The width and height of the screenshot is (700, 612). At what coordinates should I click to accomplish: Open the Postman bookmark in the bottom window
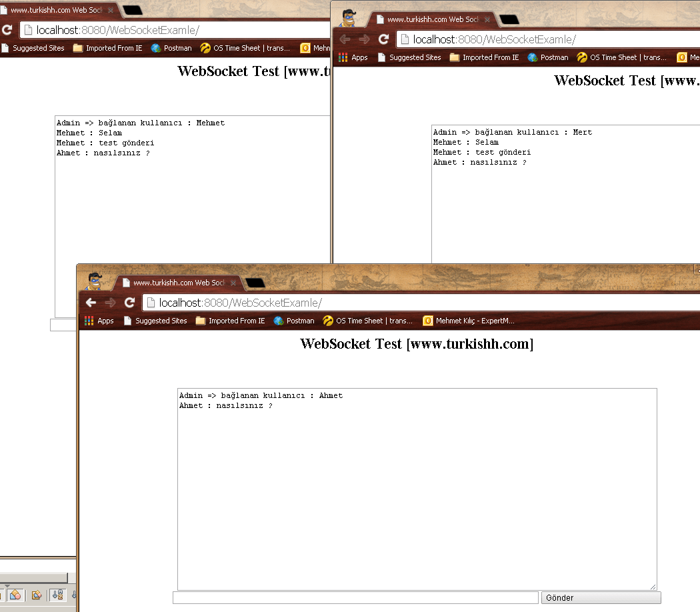pyautogui.click(x=293, y=321)
